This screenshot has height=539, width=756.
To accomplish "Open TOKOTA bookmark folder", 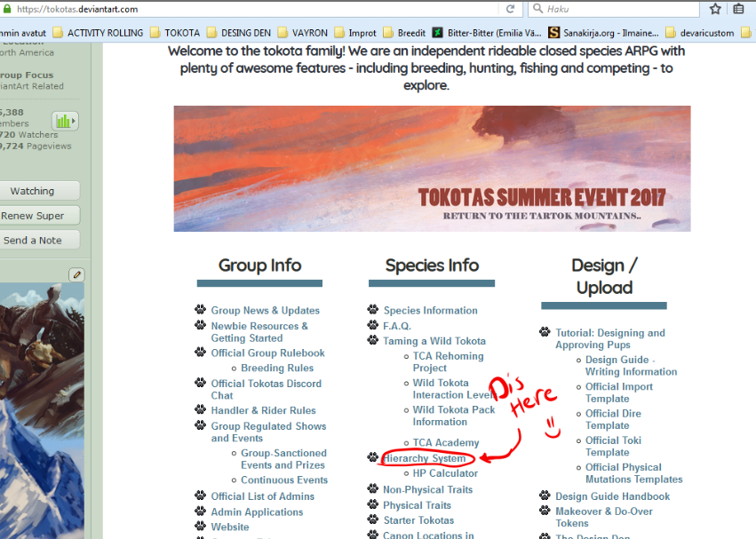I will 175,33.
